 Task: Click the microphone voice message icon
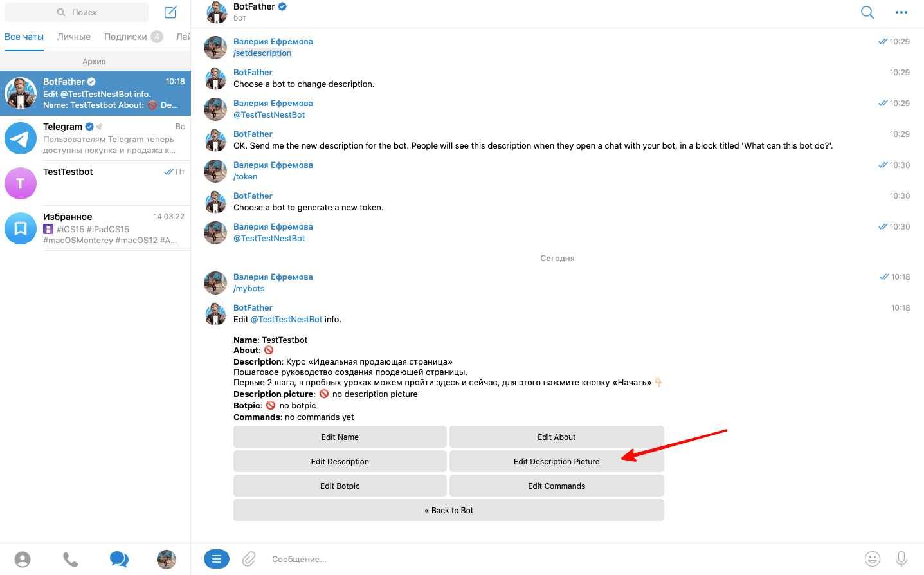pos(901,559)
